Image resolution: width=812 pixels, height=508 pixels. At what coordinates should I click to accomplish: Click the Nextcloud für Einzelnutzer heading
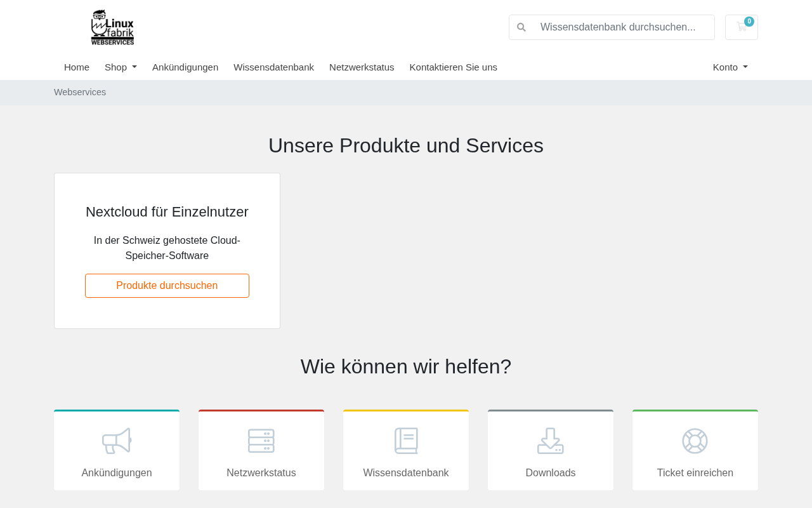167,212
